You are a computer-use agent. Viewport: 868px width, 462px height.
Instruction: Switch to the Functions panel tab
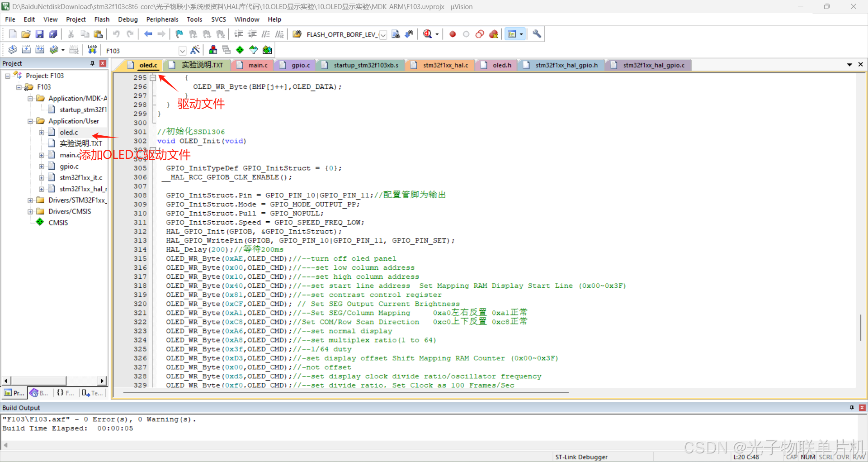(x=65, y=393)
